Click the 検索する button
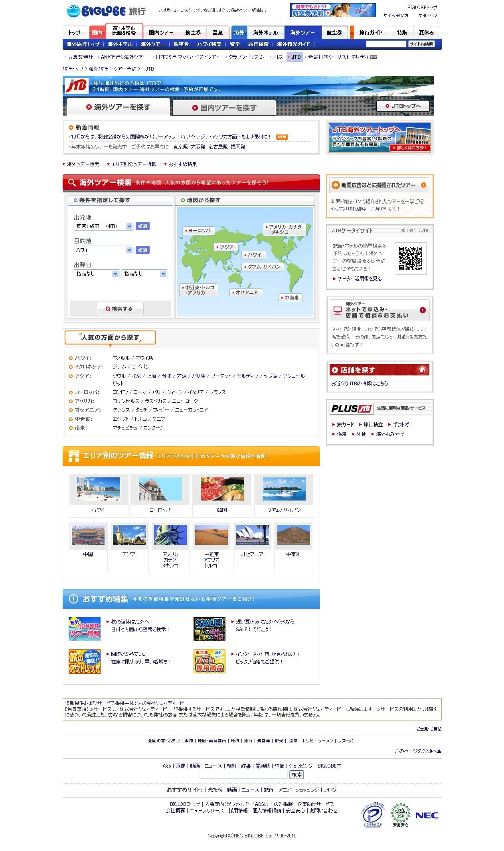The height and width of the screenshot is (851, 504). [120, 309]
